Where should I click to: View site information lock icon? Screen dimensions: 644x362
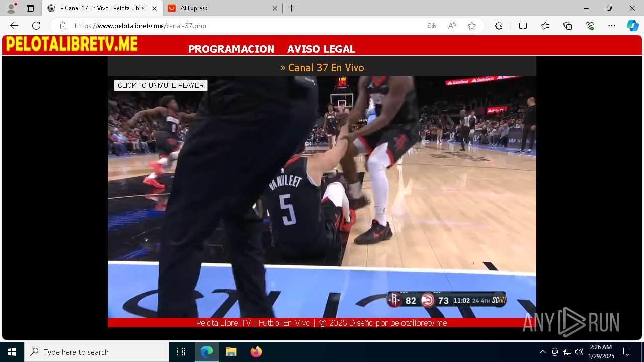(x=63, y=26)
